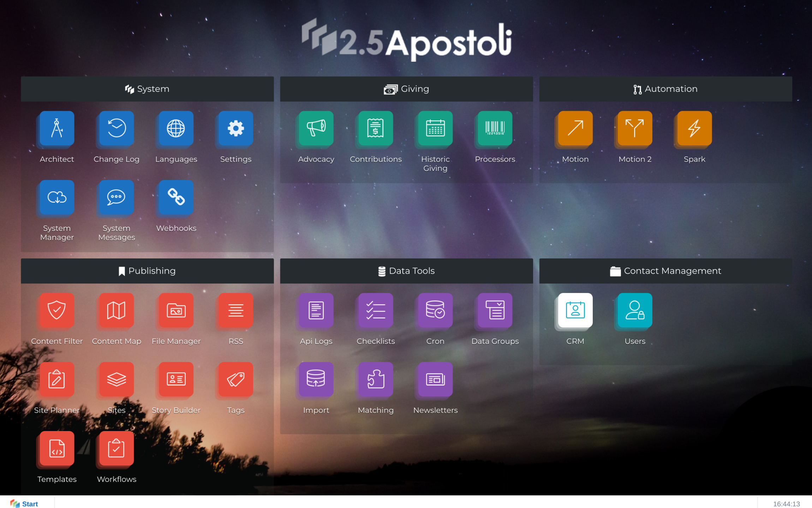Image resolution: width=812 pixels, height=508 pixels.
Task: Select the Data Tools section header
Action: point(406,271)
